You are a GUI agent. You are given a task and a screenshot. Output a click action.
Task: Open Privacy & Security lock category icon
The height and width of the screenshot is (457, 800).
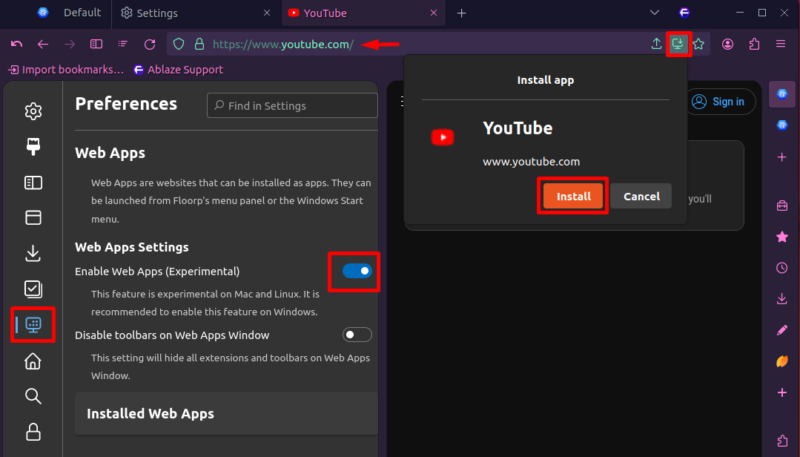pos(33,432)
